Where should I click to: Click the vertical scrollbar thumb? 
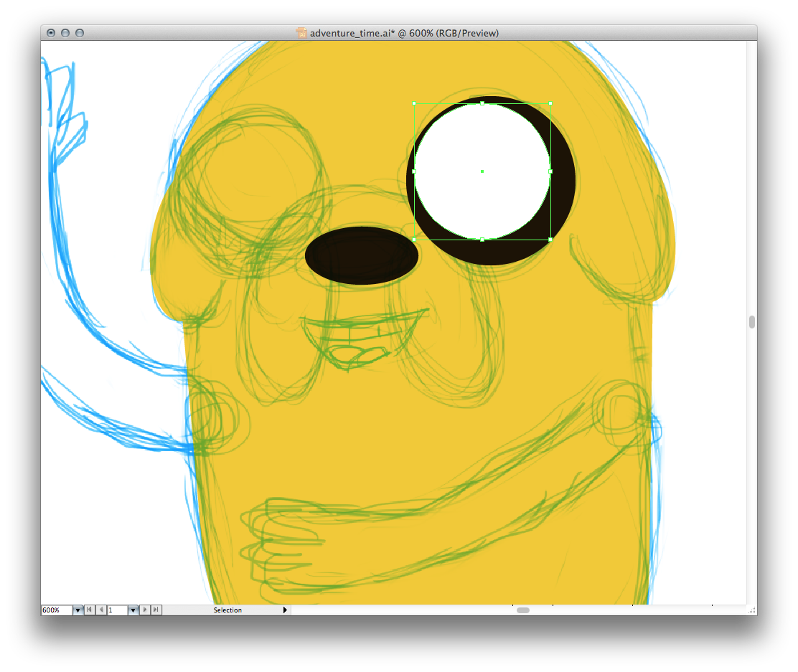(x=751, y=322)
